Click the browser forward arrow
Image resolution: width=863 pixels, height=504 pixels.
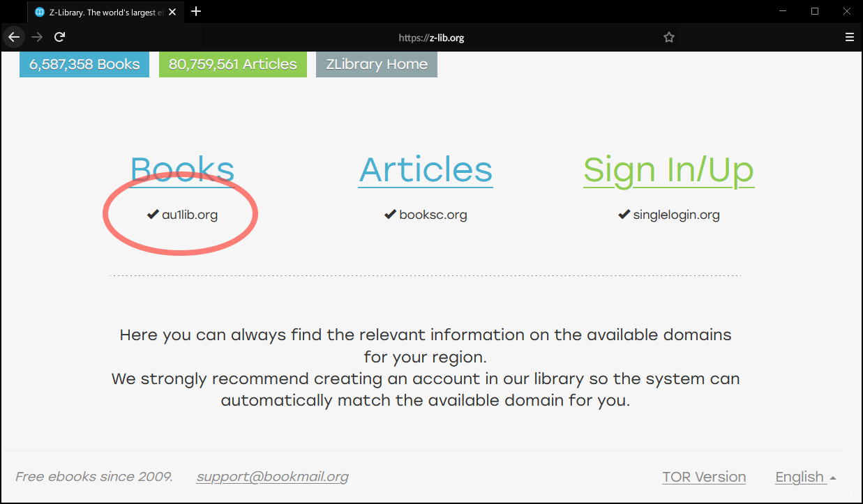pos(37,37)
